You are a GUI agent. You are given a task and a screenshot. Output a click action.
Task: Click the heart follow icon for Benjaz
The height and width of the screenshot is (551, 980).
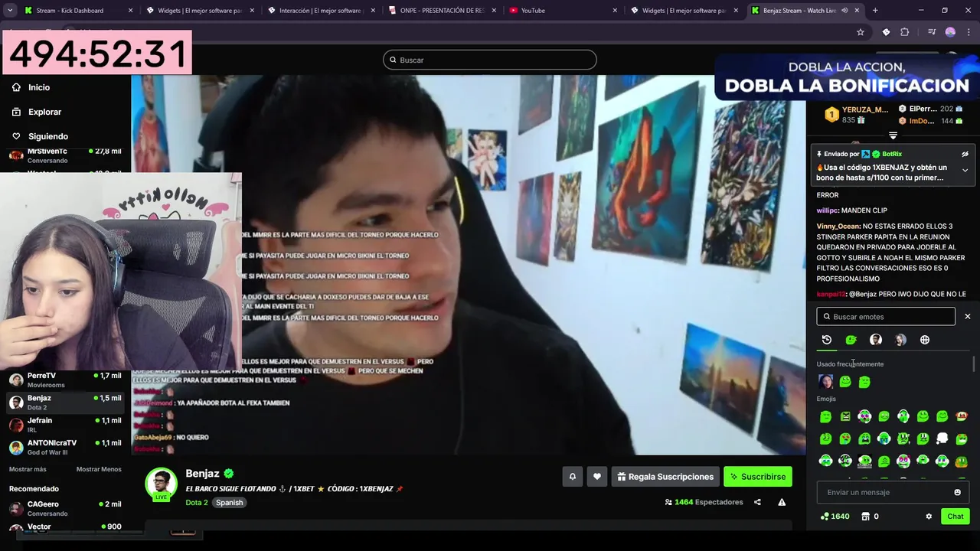[x=597, y=477]
